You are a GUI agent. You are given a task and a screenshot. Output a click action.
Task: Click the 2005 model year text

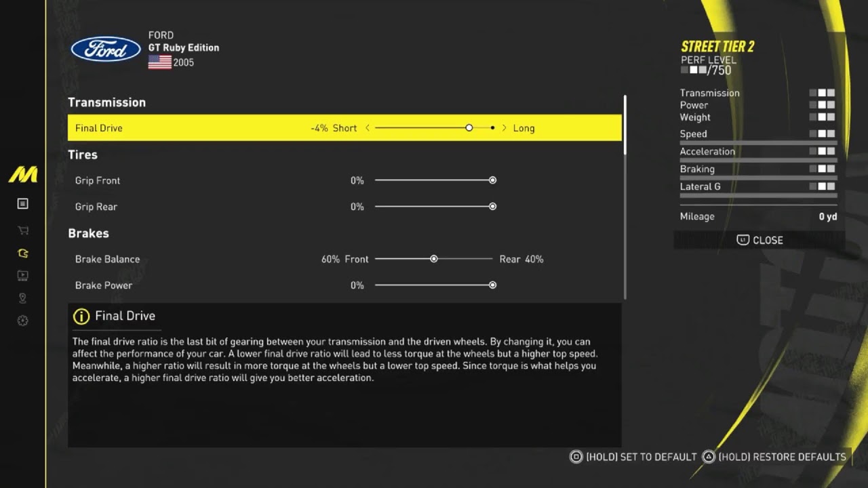click(x=184, y=62)
